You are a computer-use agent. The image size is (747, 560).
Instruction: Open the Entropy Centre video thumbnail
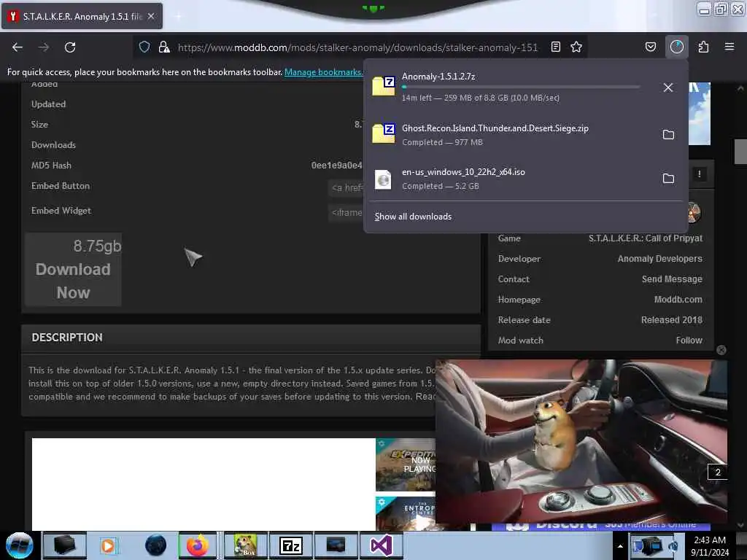pyautogui.click(x=406, y=514)
